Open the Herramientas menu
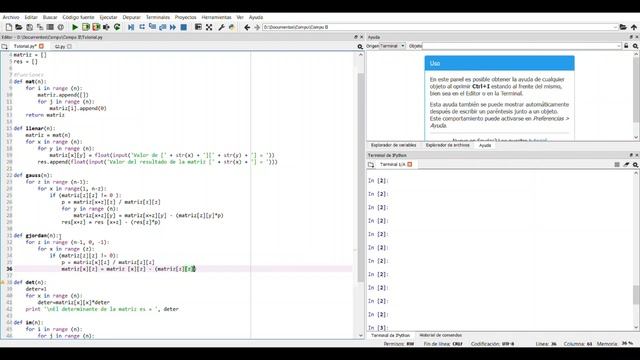640x360 pixels. tap(216, 17)
